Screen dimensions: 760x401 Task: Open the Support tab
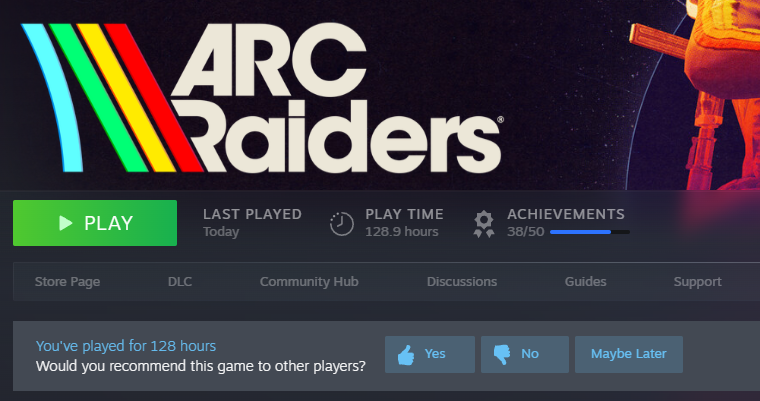click(x=697, y=282)
